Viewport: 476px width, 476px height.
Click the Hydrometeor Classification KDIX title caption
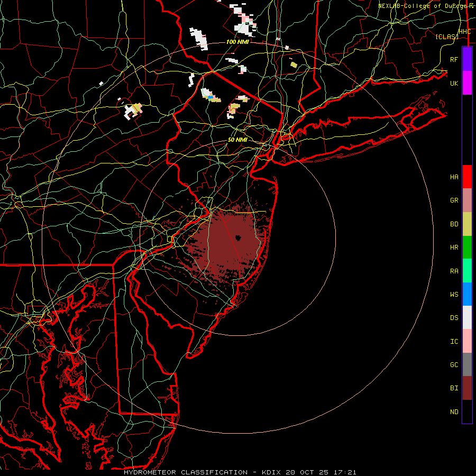point(240,472)
